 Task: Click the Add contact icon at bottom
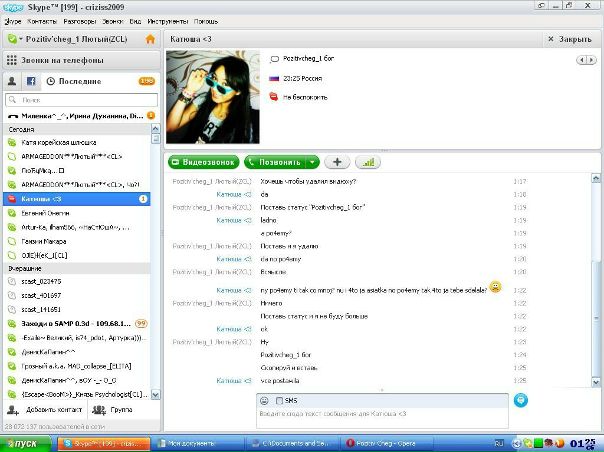point(12,409)
